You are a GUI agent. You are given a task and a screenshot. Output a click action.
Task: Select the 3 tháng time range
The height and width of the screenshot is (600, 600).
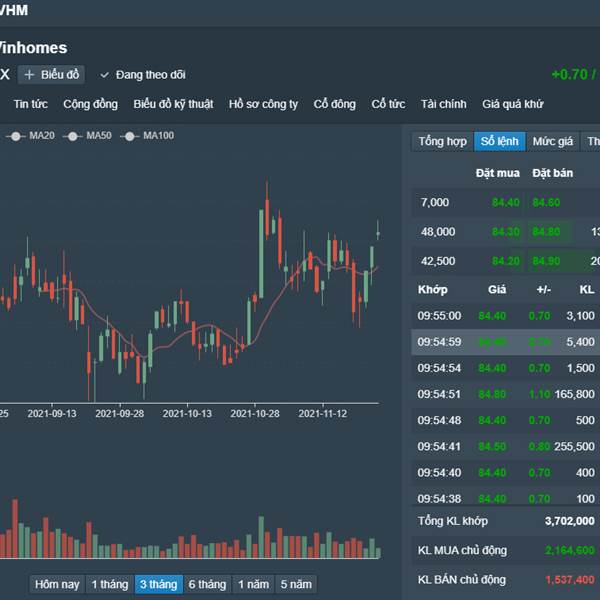158,584
